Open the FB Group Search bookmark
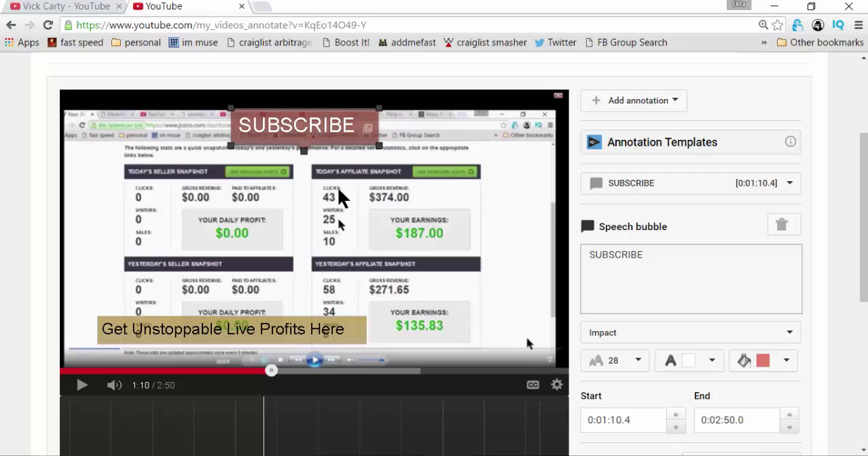 point(626,42)
